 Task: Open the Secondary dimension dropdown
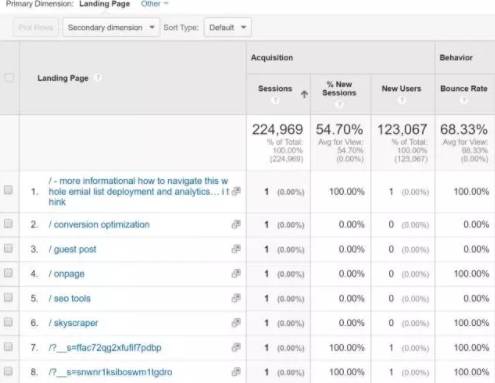tap(111, 27)
